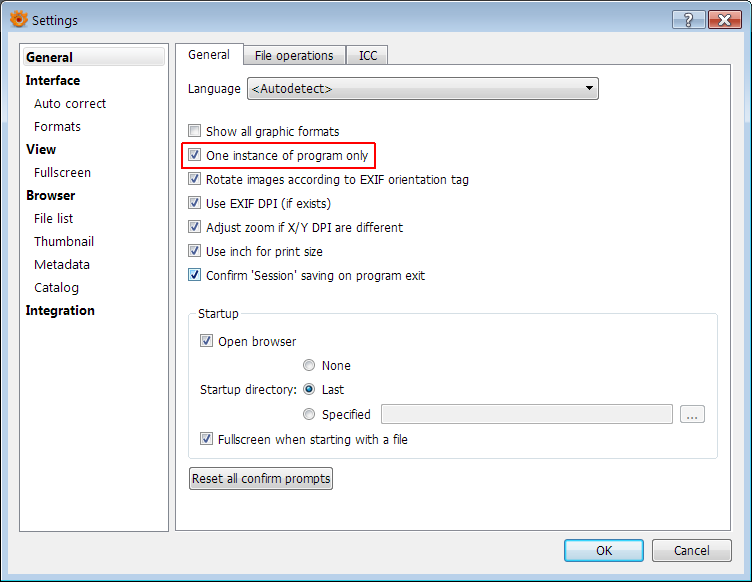The image size is (752, 582).
Task: Click the Help question mark button
Action: (688, 19)
